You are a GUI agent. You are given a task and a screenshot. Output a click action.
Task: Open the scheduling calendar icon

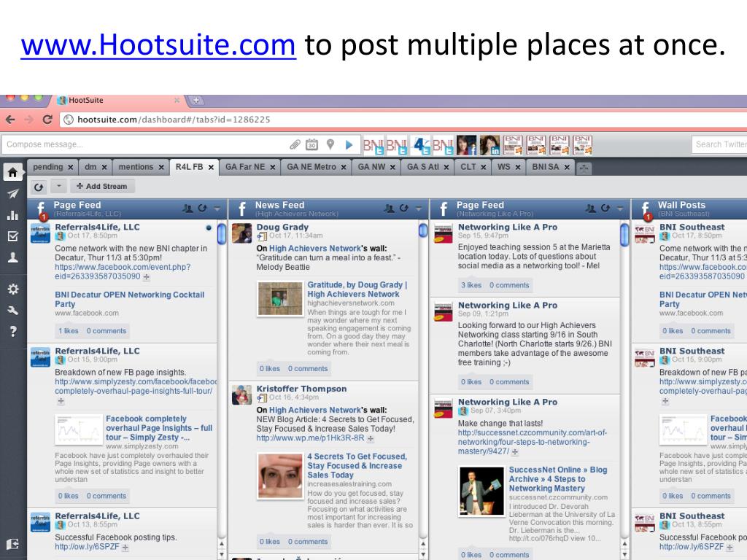pyautogui.click(x=312, y=144)
